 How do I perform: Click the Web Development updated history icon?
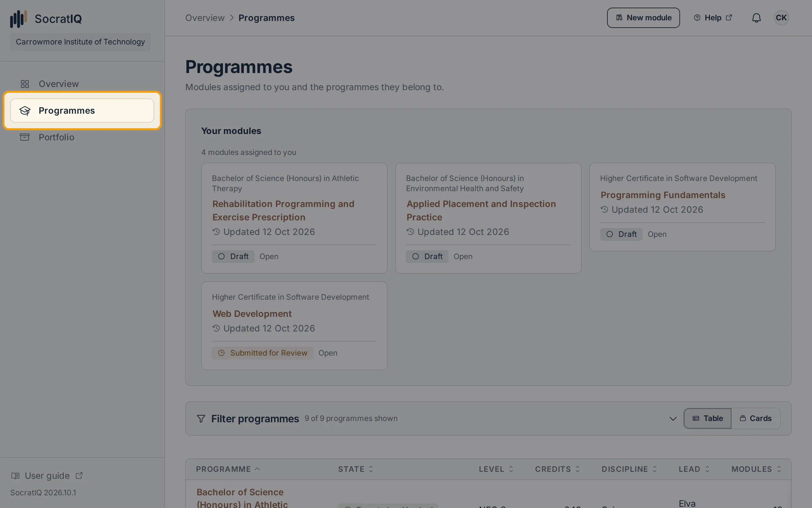(x=216, y=328)
